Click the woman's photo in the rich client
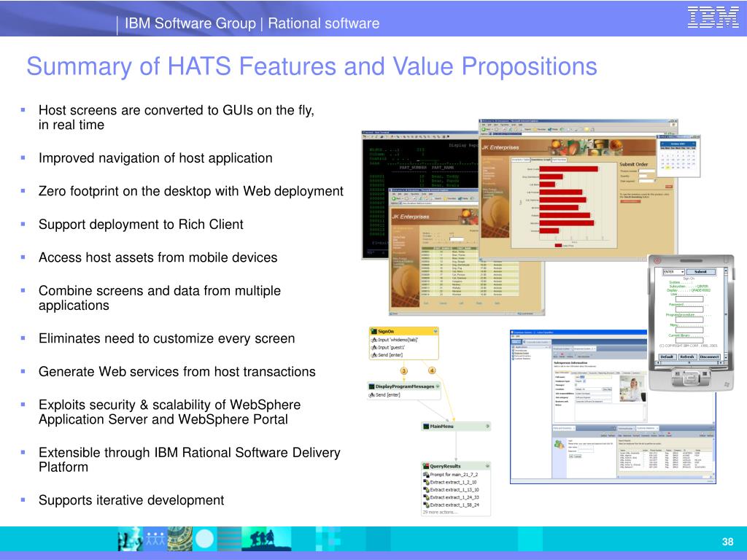The image size is (747, 560). coord(632,388)
